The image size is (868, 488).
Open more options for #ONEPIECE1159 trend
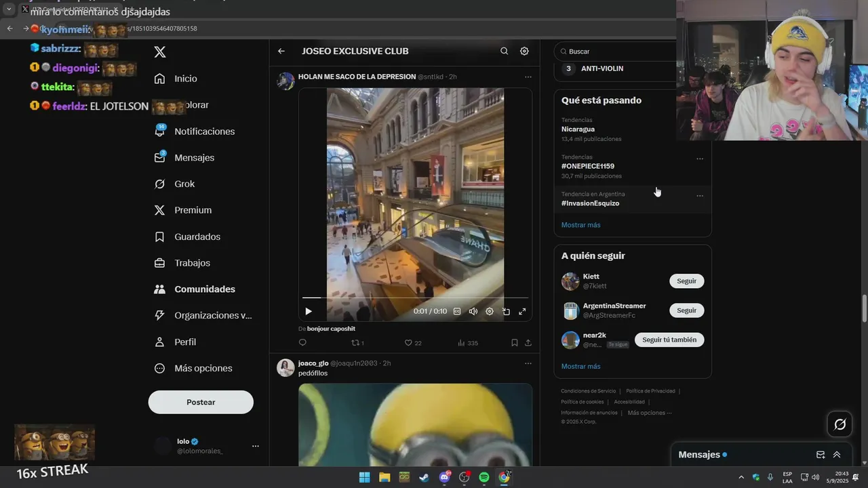pyautogui.click(x=700, y=159)
